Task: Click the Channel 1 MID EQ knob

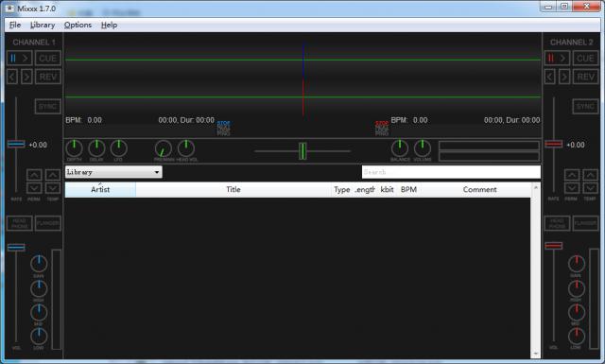Action: point(39,312)
